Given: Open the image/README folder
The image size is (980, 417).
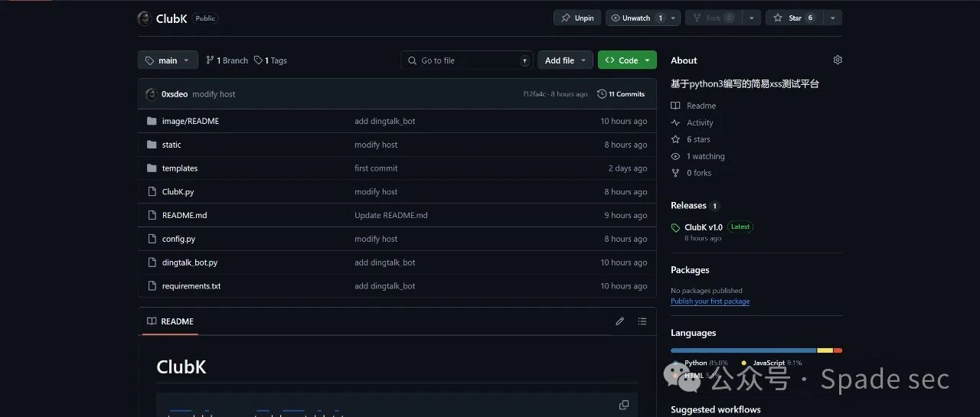Looking at the screenshot, I should click(x=191, y=121).
